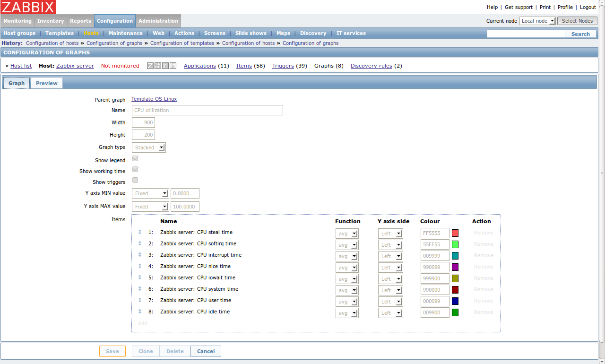This screenshot has width=605, height=364.
Task: Click the Zabbix agent availability icon
Action: coord(150,66)
